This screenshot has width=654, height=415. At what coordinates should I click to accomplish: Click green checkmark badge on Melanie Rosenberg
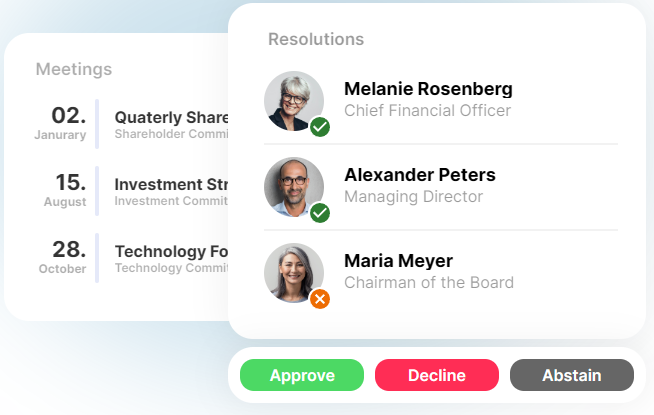coord(320,127)
